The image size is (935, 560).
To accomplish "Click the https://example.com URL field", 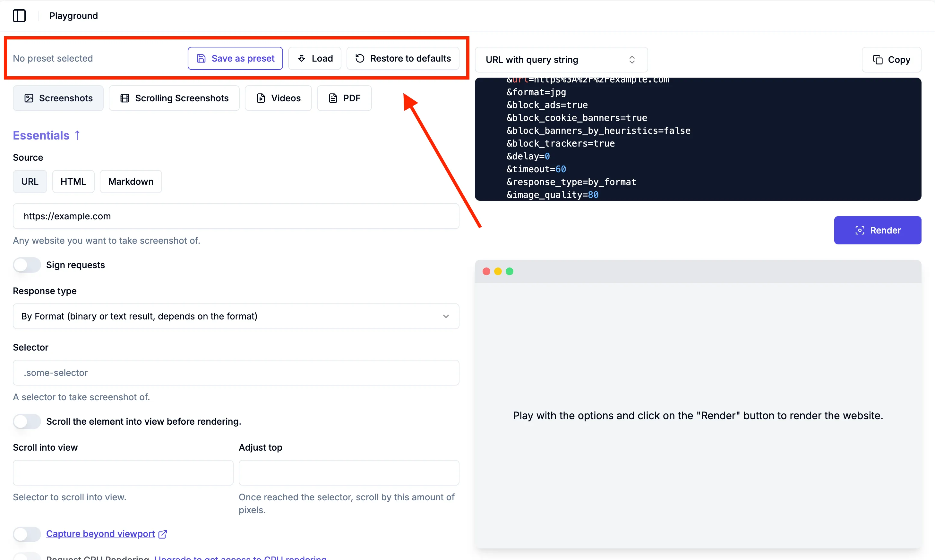I will 236,216.
